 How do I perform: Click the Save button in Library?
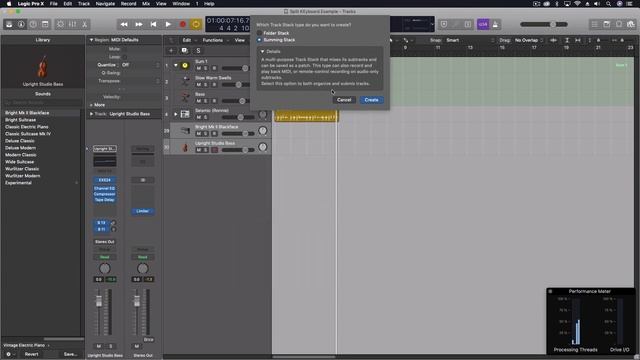click(x=70, y=354)
